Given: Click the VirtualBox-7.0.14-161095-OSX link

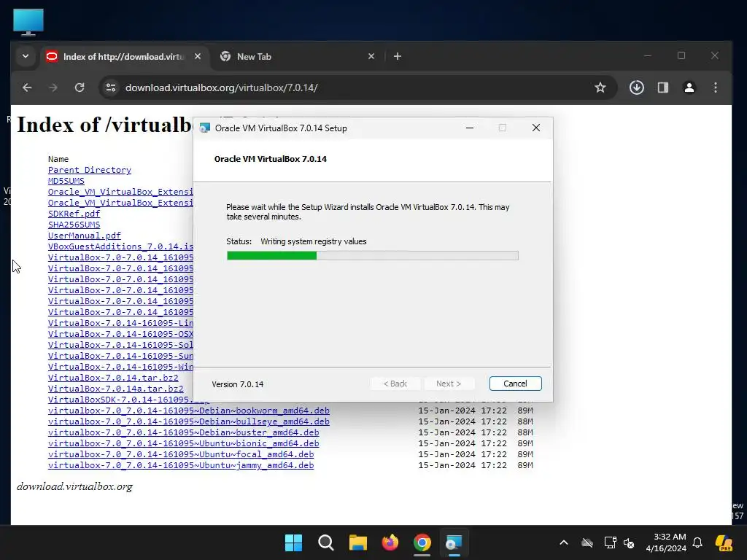Looking at the screenshot, I should click(120, 334).
